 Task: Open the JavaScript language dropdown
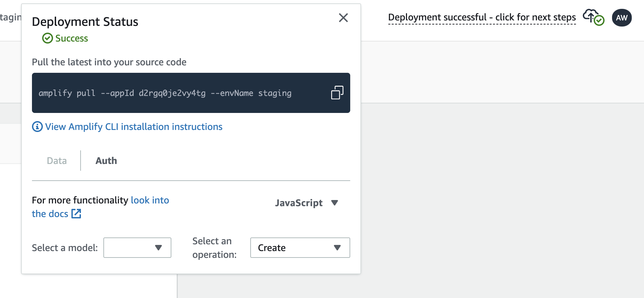tap(306, 203)
